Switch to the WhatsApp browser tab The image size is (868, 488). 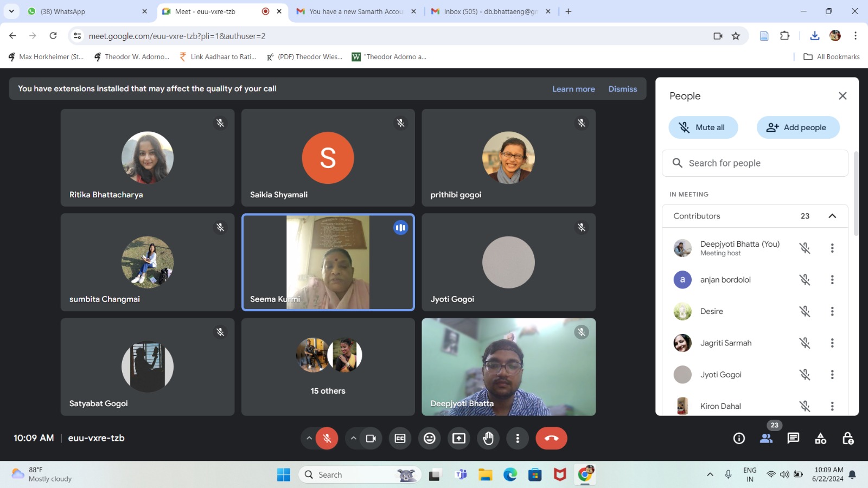(x=87, y=11)
